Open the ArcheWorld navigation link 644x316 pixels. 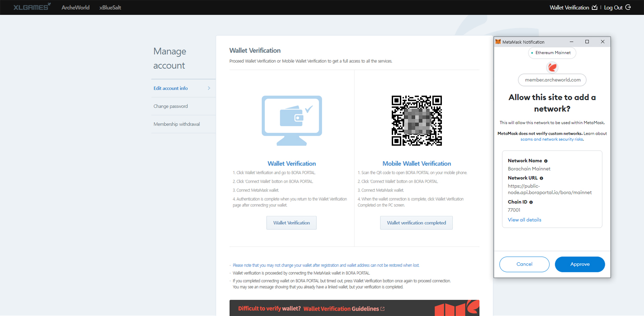click(x=75, y=8)
